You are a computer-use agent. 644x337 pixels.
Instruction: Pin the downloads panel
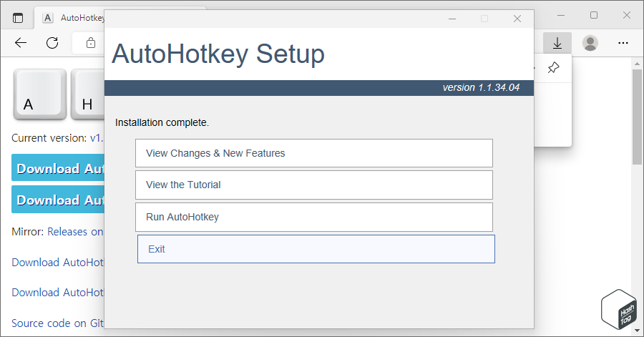coord(553,68)
